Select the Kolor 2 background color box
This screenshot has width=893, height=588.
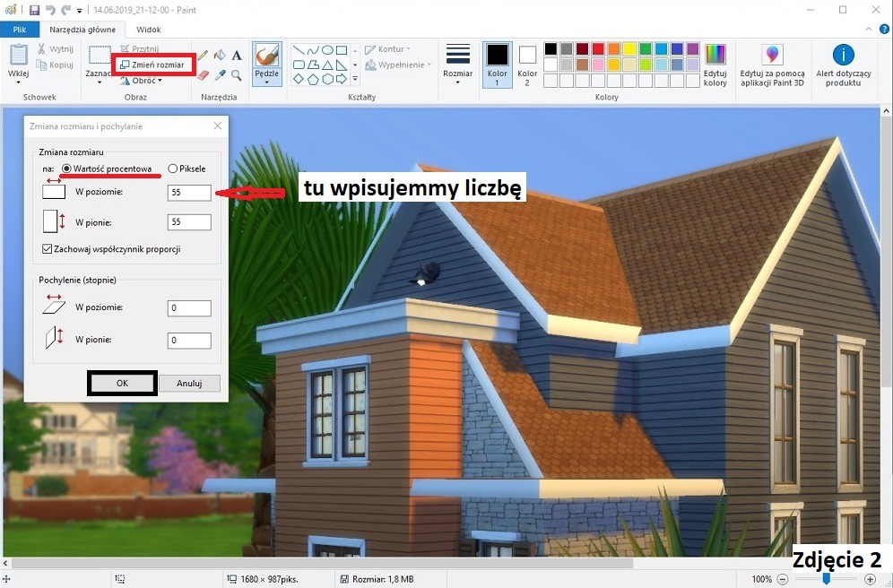(527, 65)
